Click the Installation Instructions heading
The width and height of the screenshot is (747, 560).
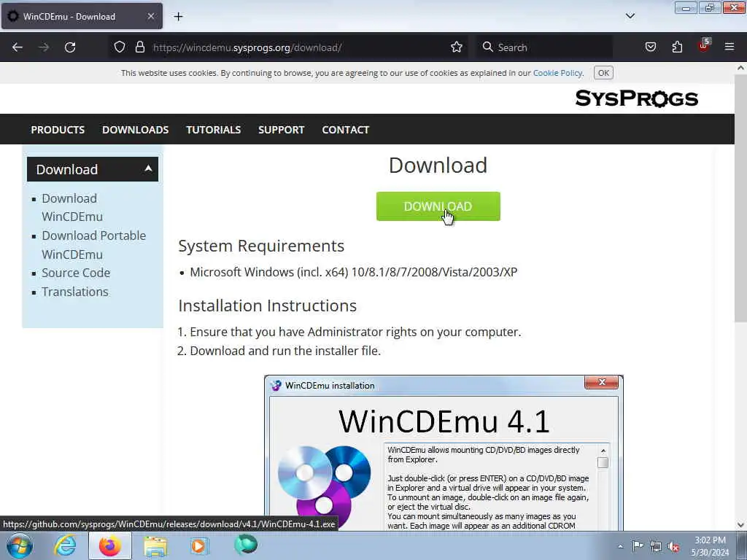pyautogui.click(x=267, y=306)
